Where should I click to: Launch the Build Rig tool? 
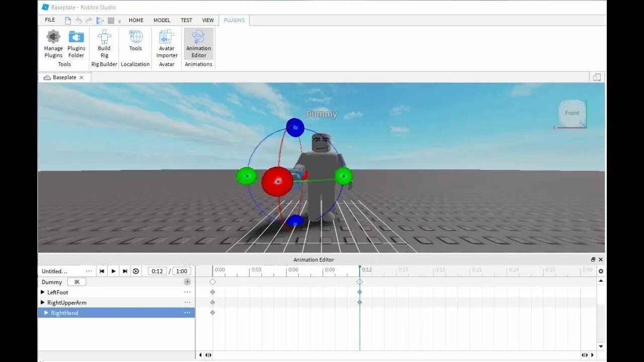[x=104, y=44]
